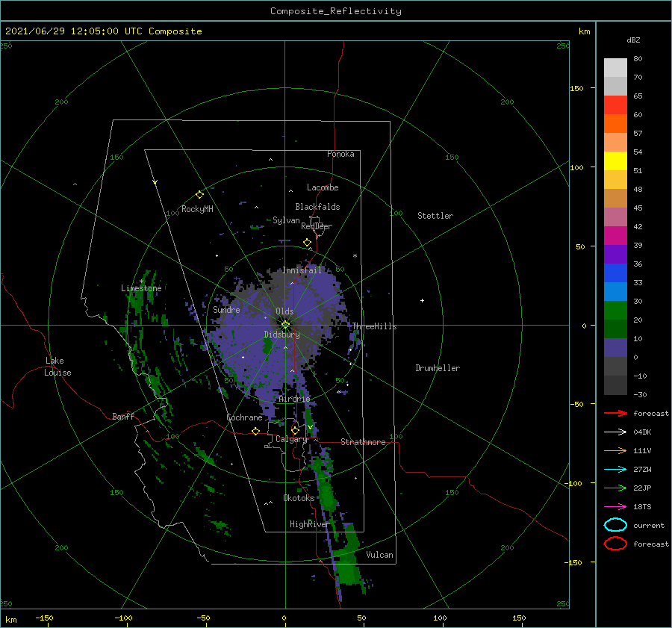Click the dBZ legend heading
The height and width of the screenshot is (628, 672).
click(633, 40)
